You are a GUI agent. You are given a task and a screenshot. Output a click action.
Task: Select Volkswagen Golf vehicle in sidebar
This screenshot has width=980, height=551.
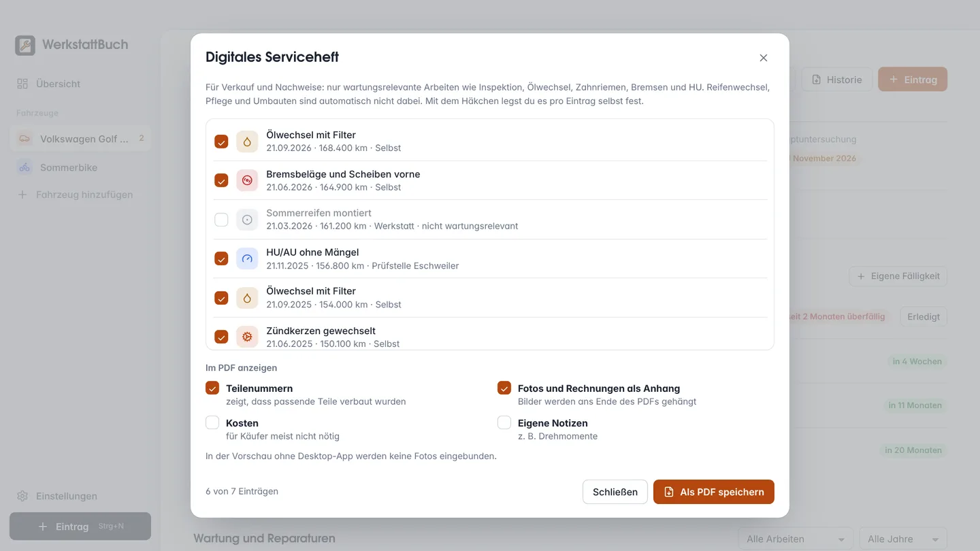(80, 139)
